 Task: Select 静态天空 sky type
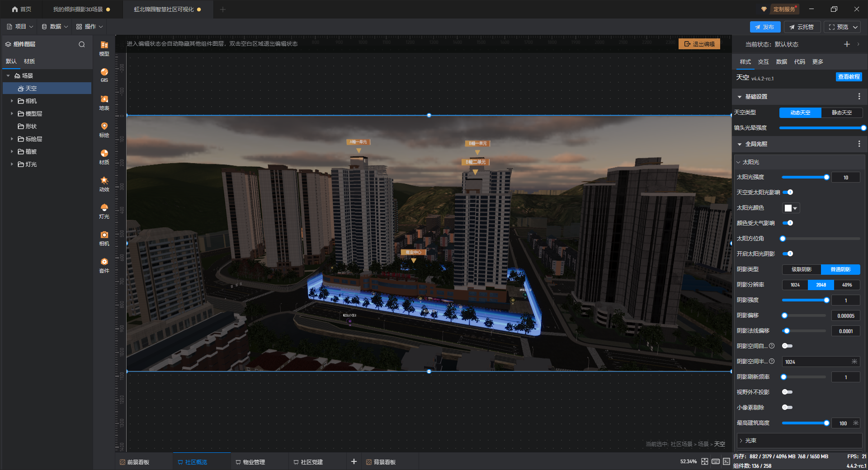pyautogui.click(x=842, y=113)
